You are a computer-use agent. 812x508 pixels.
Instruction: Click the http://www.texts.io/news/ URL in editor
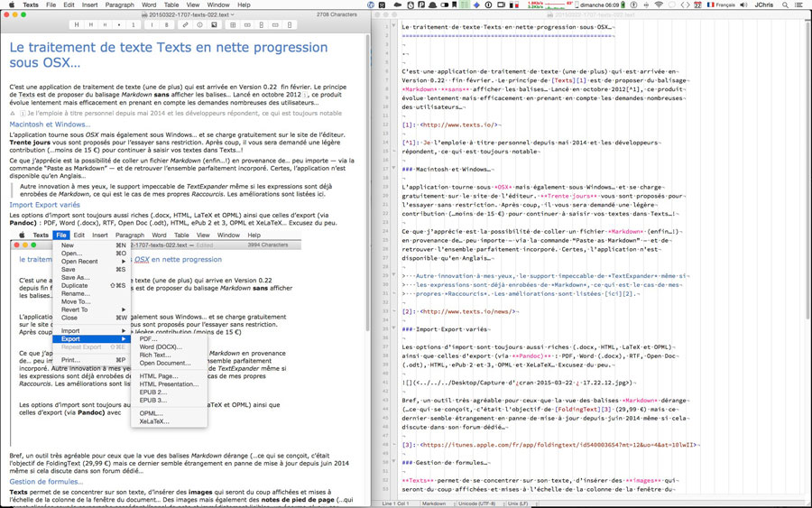[468, 311]
